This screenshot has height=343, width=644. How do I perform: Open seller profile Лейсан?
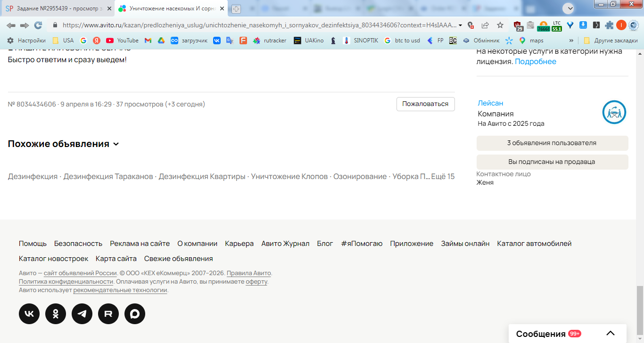coord(490,103)
